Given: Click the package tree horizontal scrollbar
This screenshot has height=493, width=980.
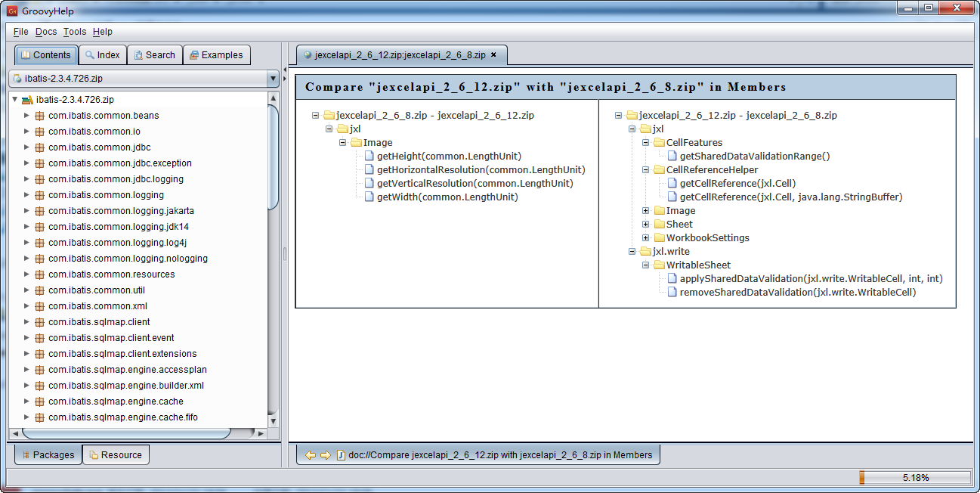Looking at the screenshot, I should [x=125, y=433].
